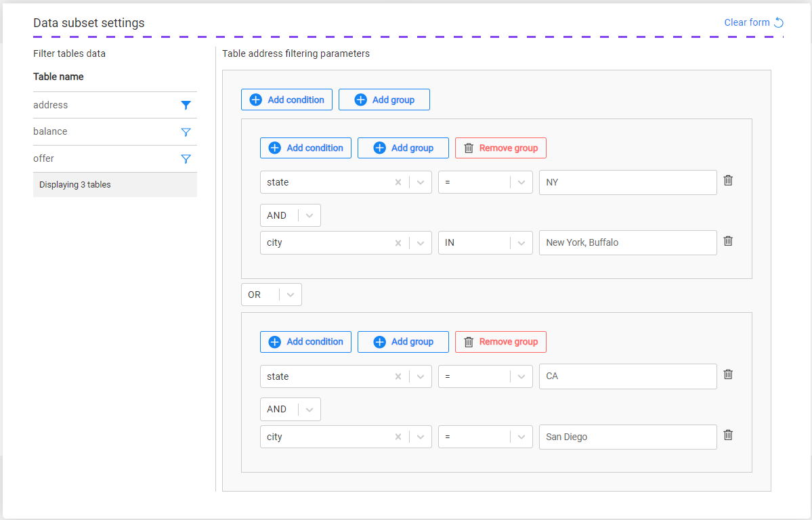Viewport: 812px width, 520px height.
Task: Open the AND dropdown in the first group
Action: 309,215
